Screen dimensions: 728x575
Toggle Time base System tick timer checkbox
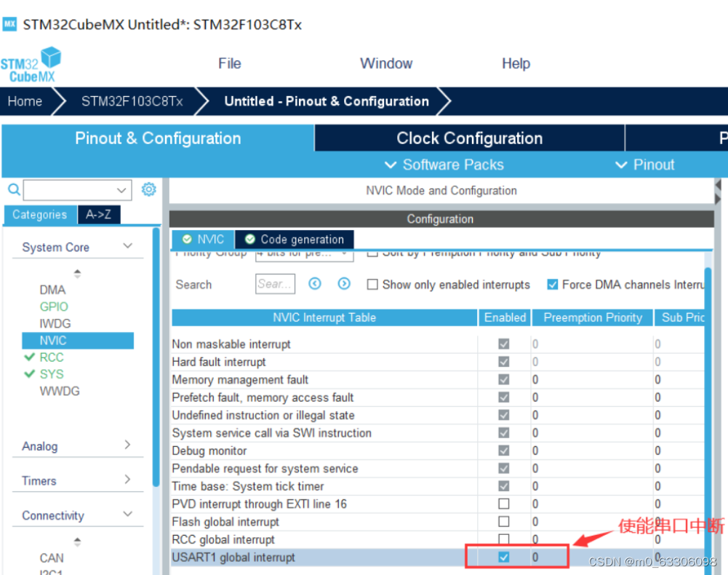coord(504,486)
